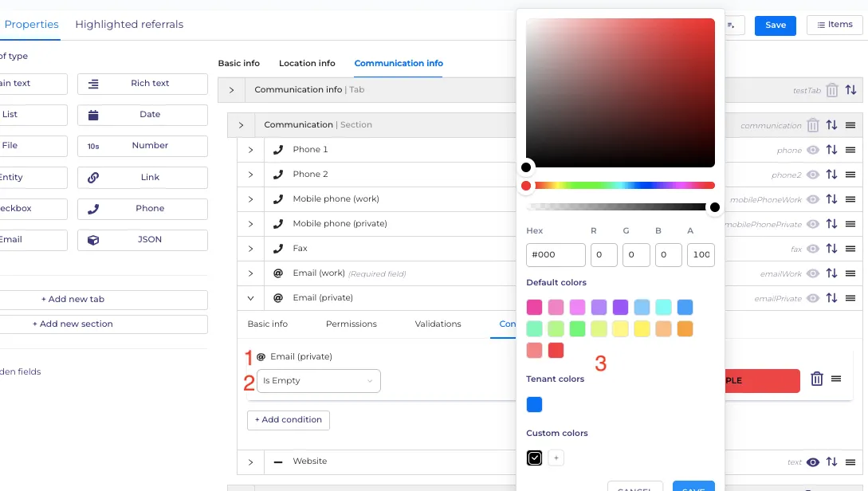Choose the red default color swatch
The width and height of the screenshot is (868, 491).
coord(556,351)
